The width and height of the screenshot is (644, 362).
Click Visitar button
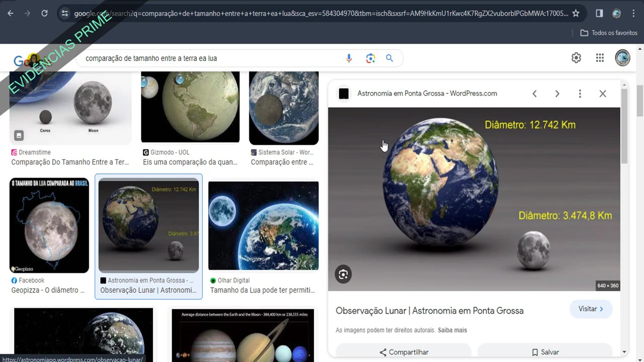(591, 309)
